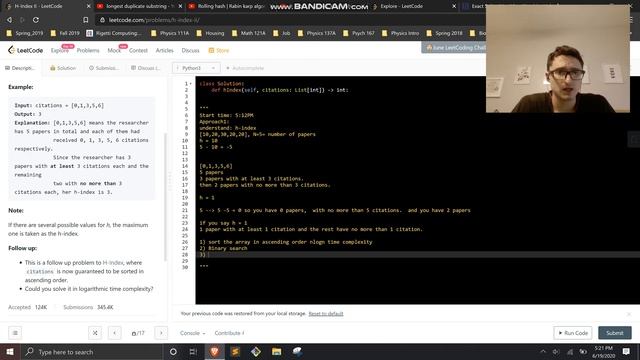Open the Windows Start menu
Screen dimensions: 640x360
coord(10,351)
